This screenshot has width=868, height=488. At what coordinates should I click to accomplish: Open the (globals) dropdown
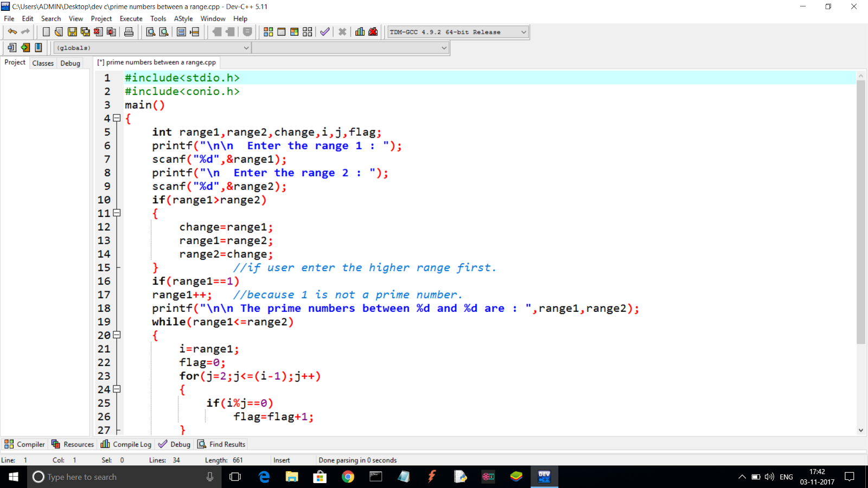tap(246, 48)
